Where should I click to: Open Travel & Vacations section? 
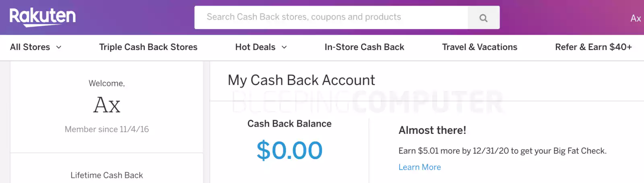click(x=480, y=47)
